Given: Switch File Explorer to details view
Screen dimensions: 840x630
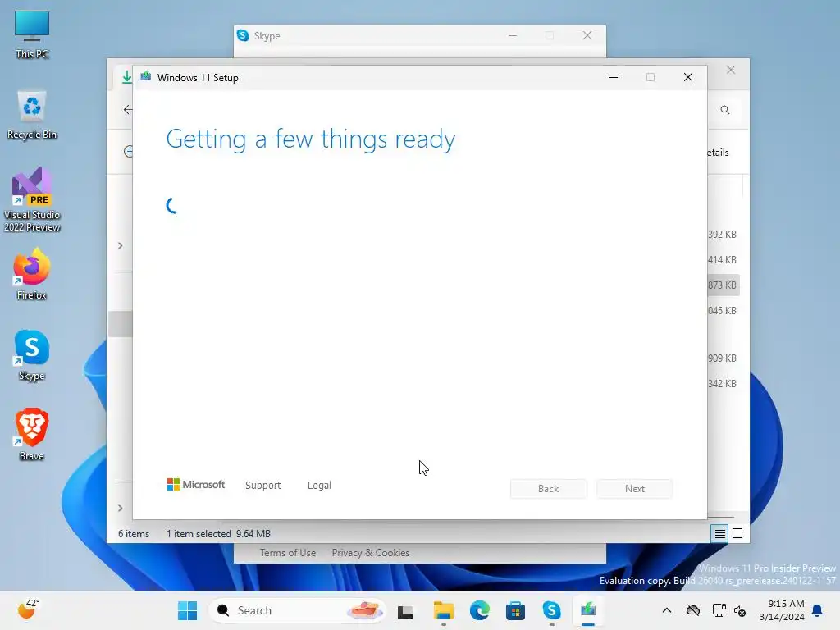Looking at the screenshot, I should 719,533.
